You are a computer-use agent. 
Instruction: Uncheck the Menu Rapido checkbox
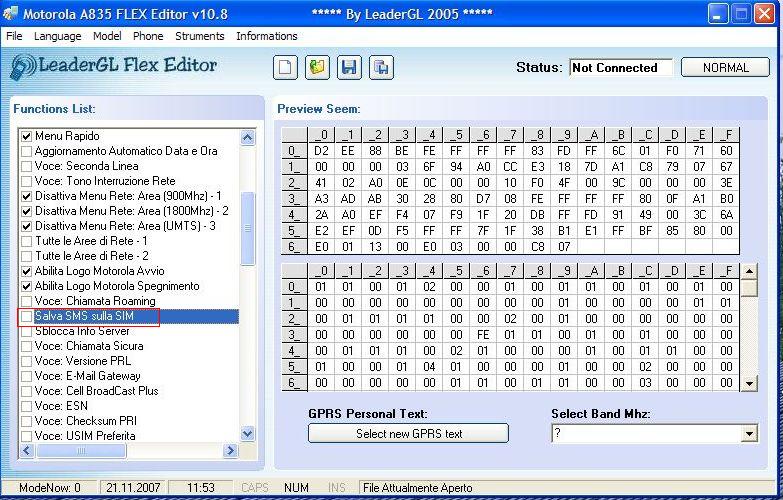26,136
